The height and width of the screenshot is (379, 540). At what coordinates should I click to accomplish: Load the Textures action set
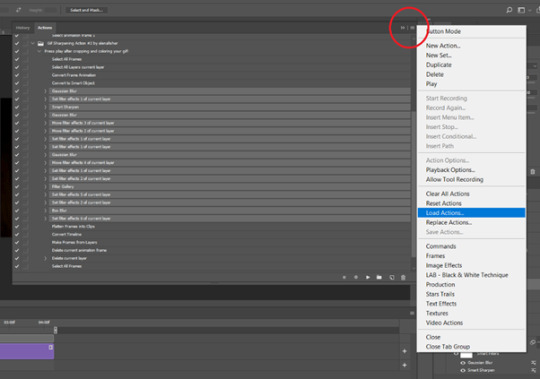tap(471, 313)
